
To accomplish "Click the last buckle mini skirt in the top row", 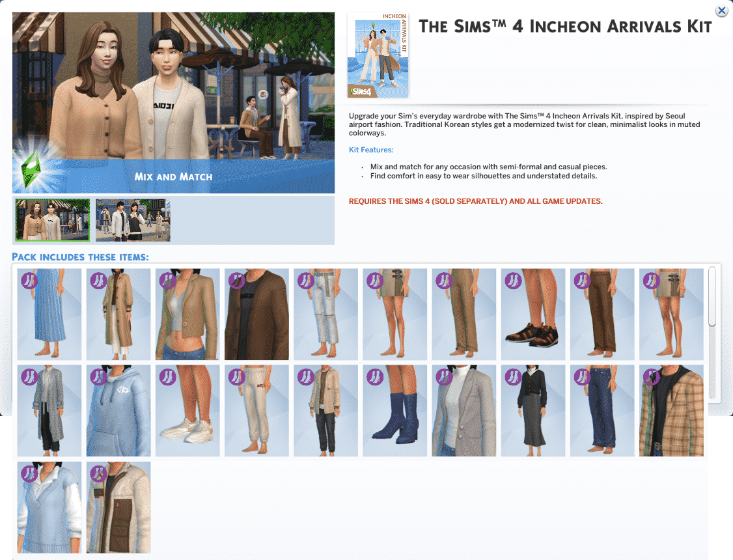I will click(x=671, y=314).
